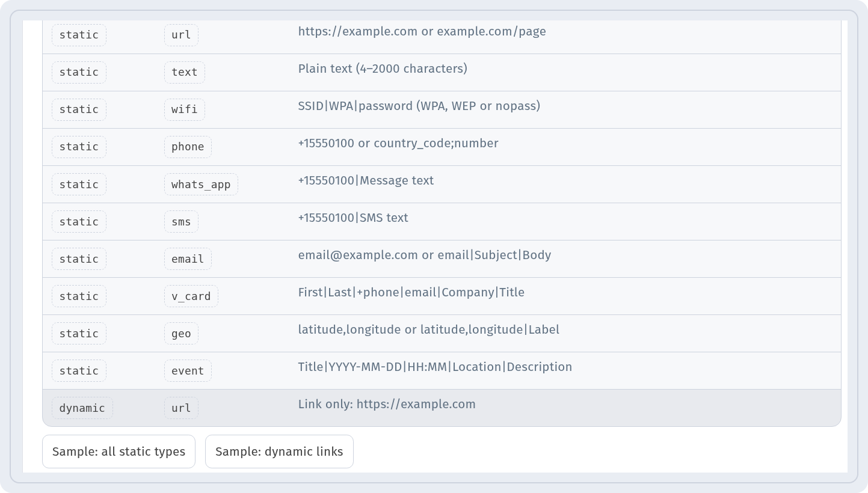Click "https://example.com or example.com/page" description
Screen dimensions: 868x493
[422, 31]
